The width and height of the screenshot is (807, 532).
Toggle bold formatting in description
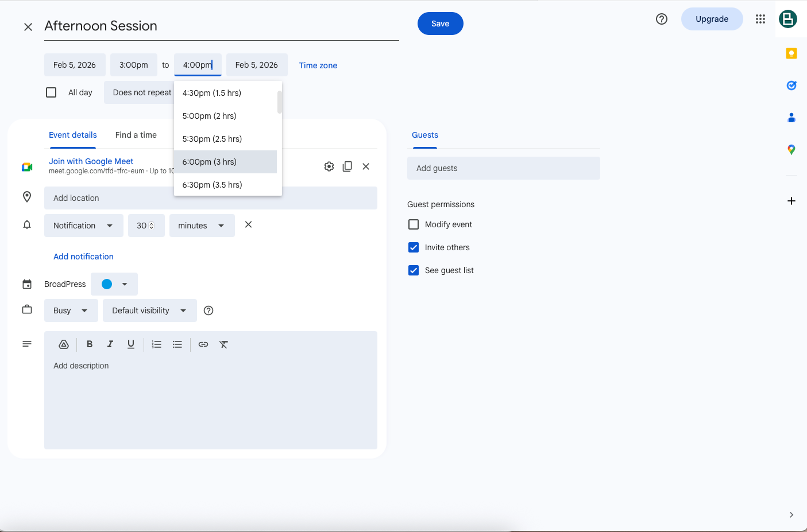(90, 344)
